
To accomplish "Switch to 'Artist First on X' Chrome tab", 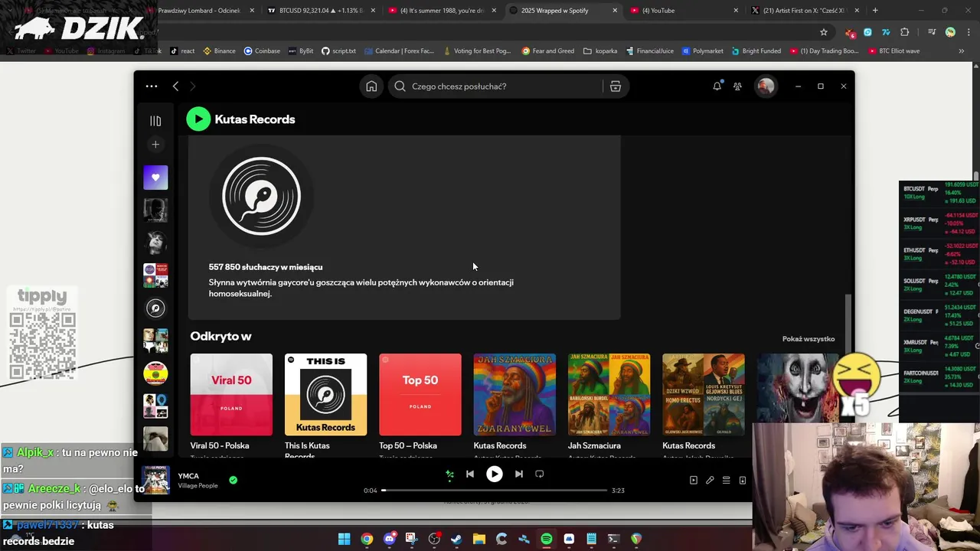I will [805, 11].
